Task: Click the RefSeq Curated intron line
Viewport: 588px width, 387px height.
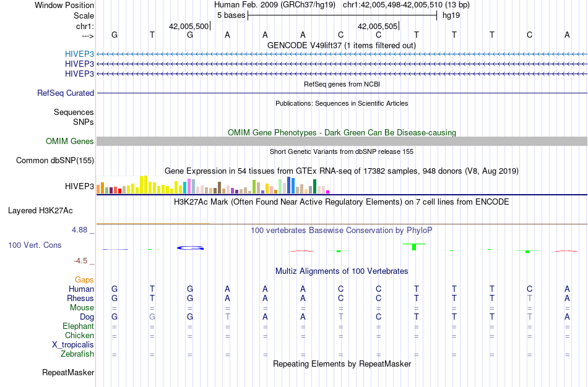Action: [342, 93]
